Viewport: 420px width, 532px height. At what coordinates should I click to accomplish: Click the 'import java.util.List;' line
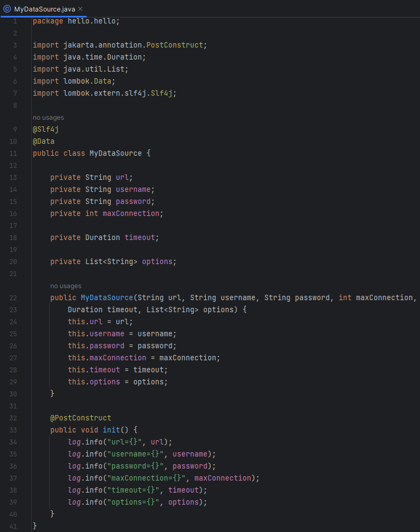click(x=80, y=69)
